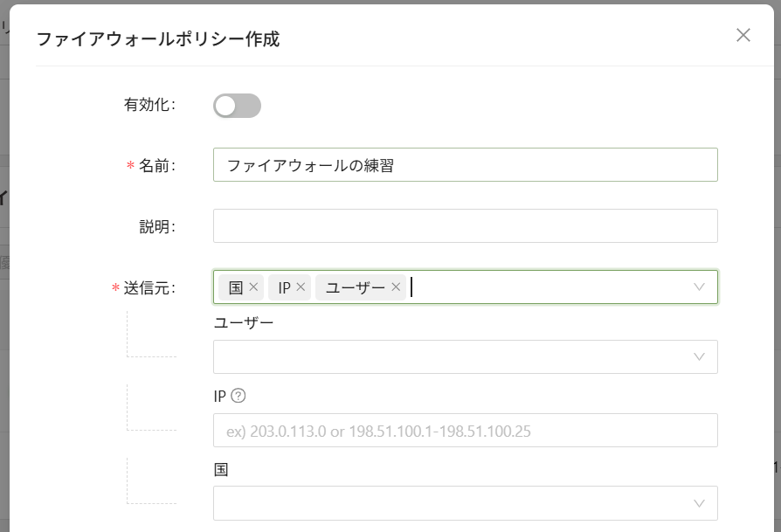The height and width of the screenshot is (532, 781).
Task: Click the ファイアウォールポリシー作成 dialog title
Action: [157, 39]
